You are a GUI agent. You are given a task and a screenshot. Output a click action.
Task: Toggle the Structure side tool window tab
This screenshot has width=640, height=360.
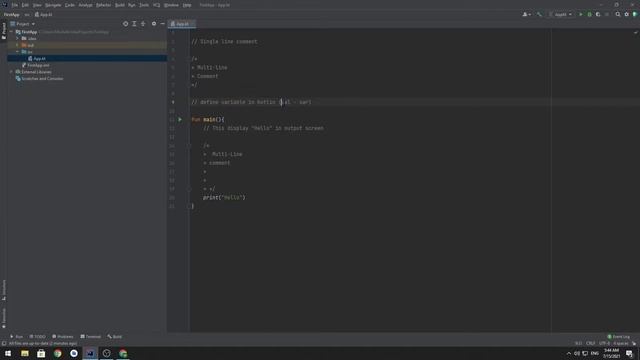tap(4, 290)
